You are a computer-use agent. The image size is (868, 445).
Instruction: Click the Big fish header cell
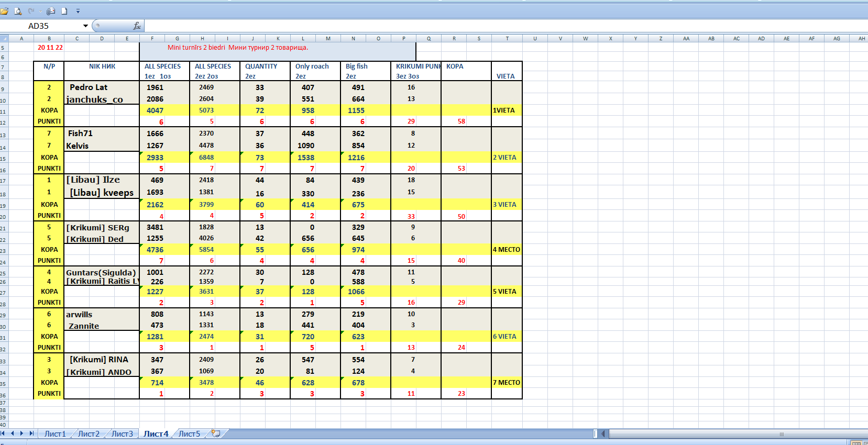[366, 66]
